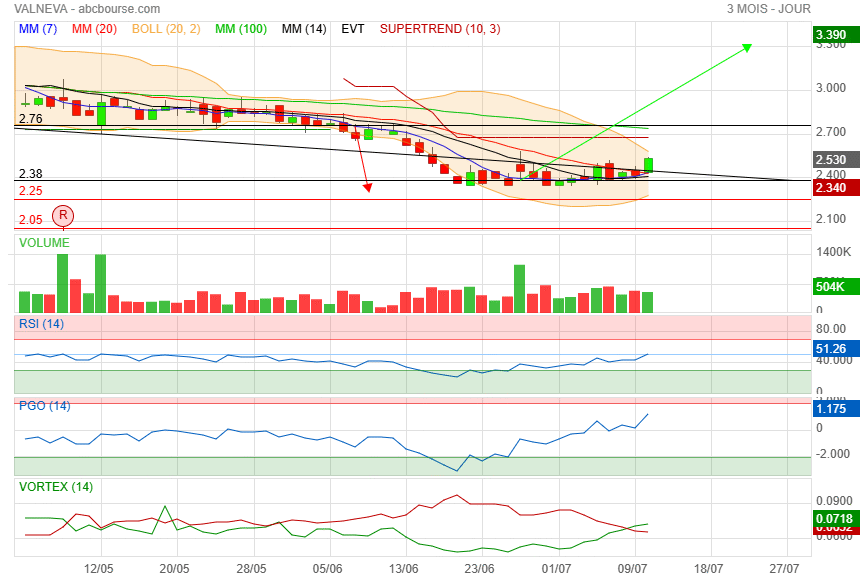Click the tallest green volume bar after 23/06
This screenshot has height=579, width=860.
point(519,289)
